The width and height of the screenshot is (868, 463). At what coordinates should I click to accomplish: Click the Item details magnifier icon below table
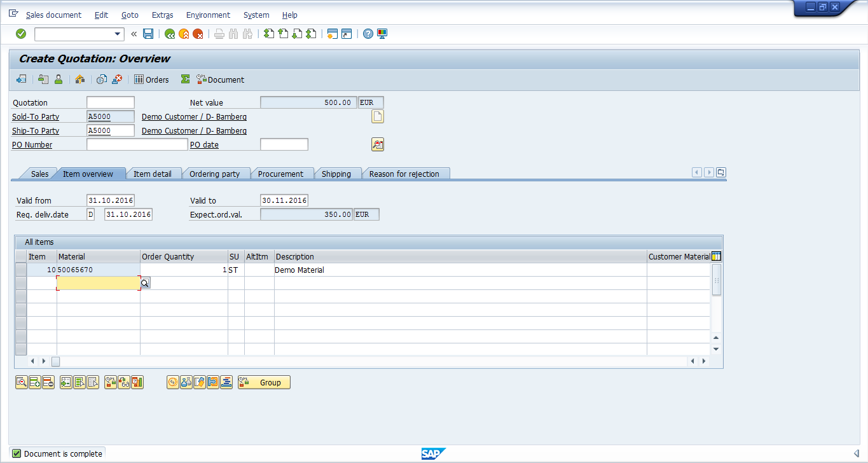tap(22, 382)
